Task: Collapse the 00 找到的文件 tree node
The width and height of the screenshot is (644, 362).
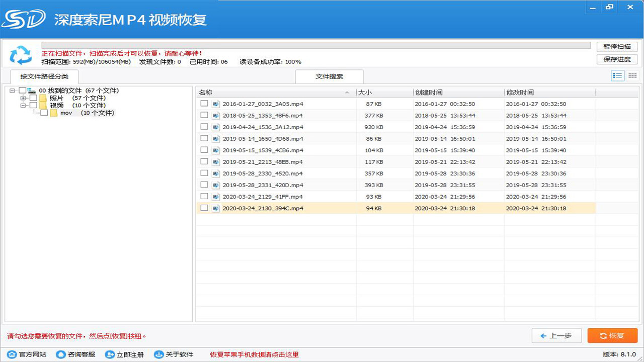Action: point(13,91)
